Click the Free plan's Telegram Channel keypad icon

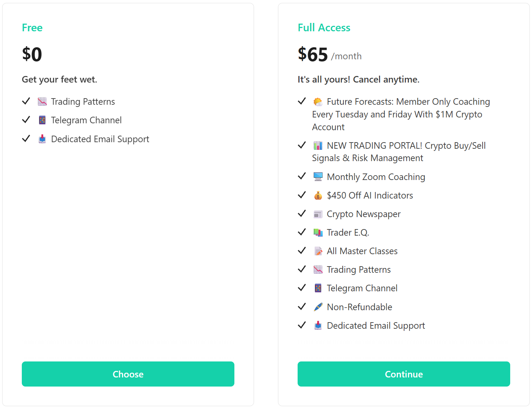click(x=42, y=120)
